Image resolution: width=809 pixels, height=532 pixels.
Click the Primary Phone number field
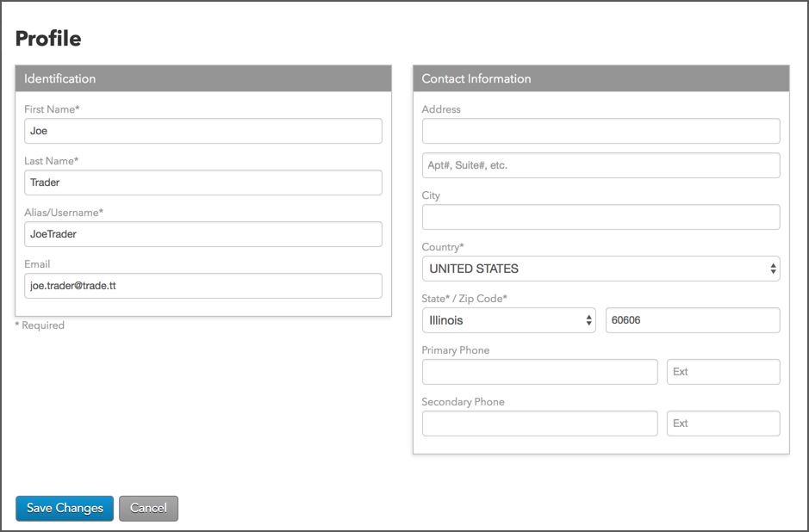[539, 372]
